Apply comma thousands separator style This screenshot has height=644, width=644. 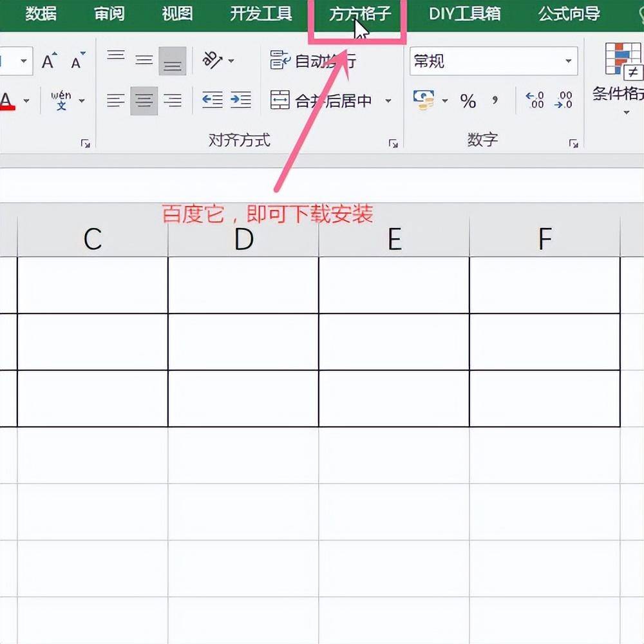pyautogui.click(x=495, y=100)
